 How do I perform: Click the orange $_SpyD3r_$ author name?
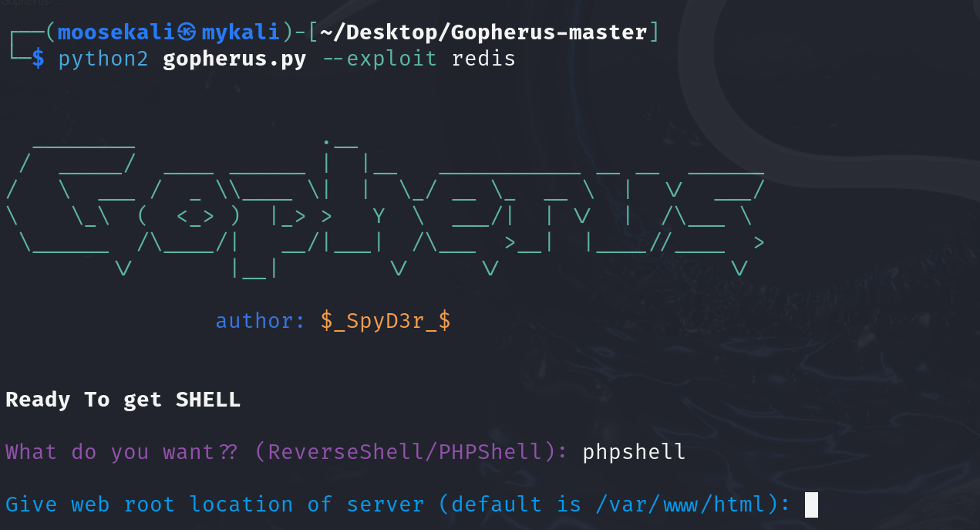(386, 321)
